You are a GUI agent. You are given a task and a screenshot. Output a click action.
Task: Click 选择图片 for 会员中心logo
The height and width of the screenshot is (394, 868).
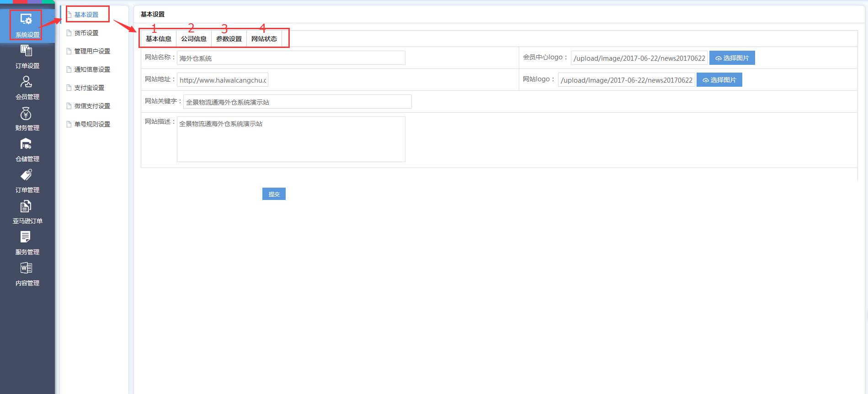pos(732,58)
